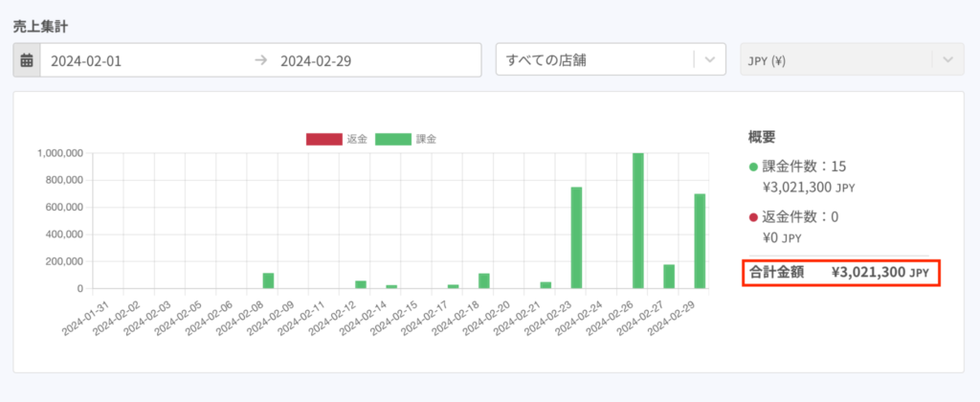
Task: Click the 概要 summary heading
Action: [762, 137]
